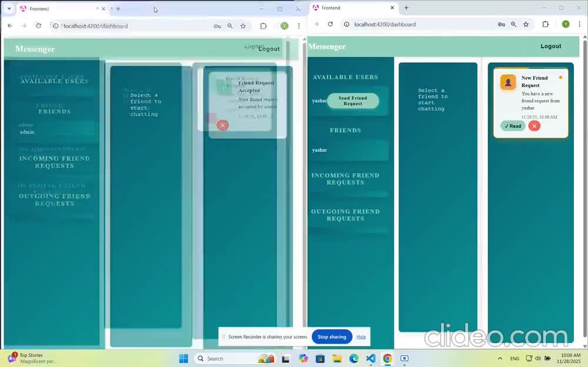Bookmark this page with star in right window
Viewport: 588px width, 367px height.
(x=526, y=24)
